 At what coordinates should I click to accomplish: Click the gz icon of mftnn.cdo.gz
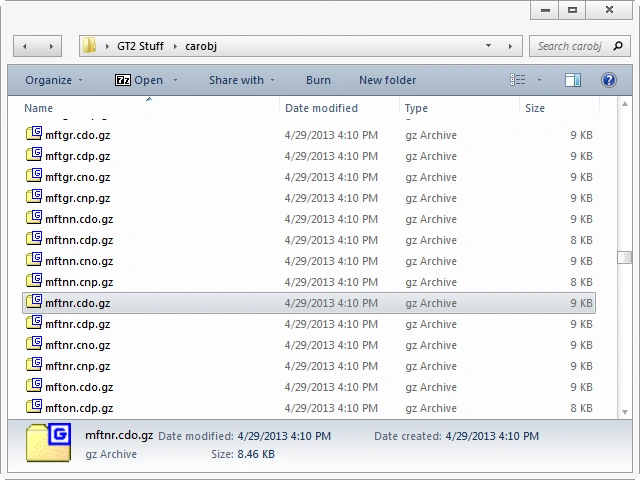pos(34,217)
